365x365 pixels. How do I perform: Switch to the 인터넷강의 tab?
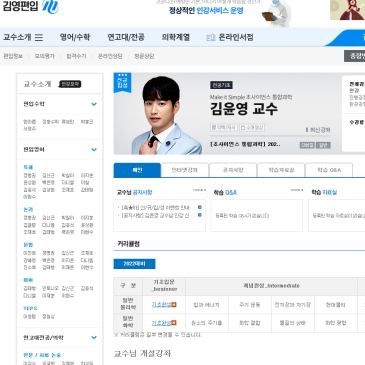click(185, 170)
